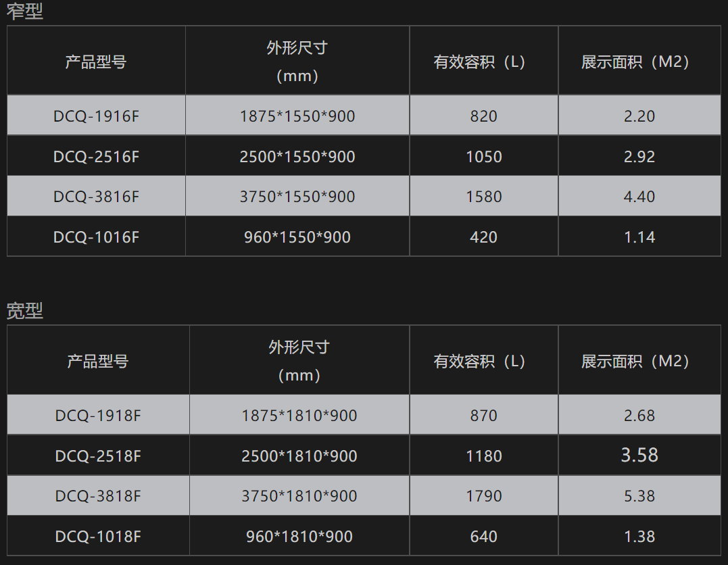This screenshot has width=728, height=565.
Task: Select the 3750*1810*900 dimensions cell
Action: [x=299, y=496]
